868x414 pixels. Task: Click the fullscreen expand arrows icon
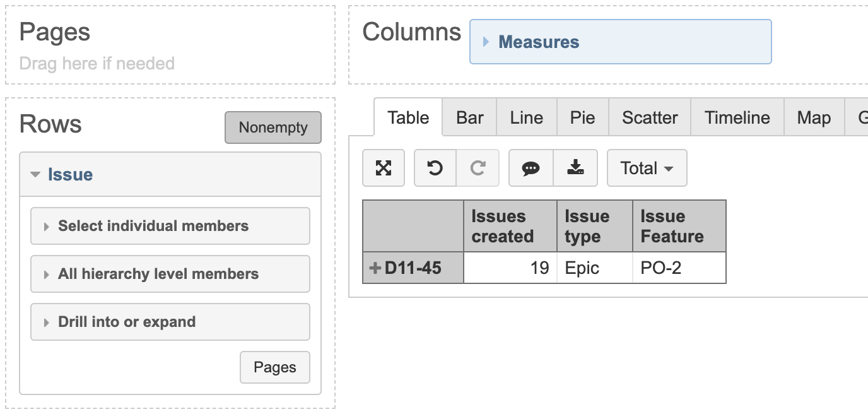coord(384,168)
